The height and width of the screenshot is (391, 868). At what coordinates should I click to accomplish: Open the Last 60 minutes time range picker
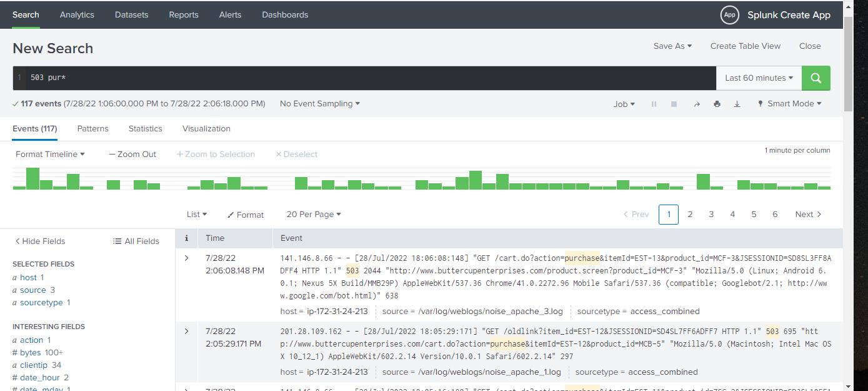(759, 78)
